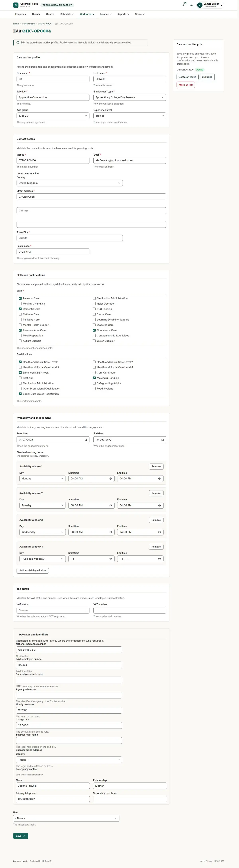Expand the Experience level dropdown
Viewport: 239px width, 868px height.
[x=130, y=116]
